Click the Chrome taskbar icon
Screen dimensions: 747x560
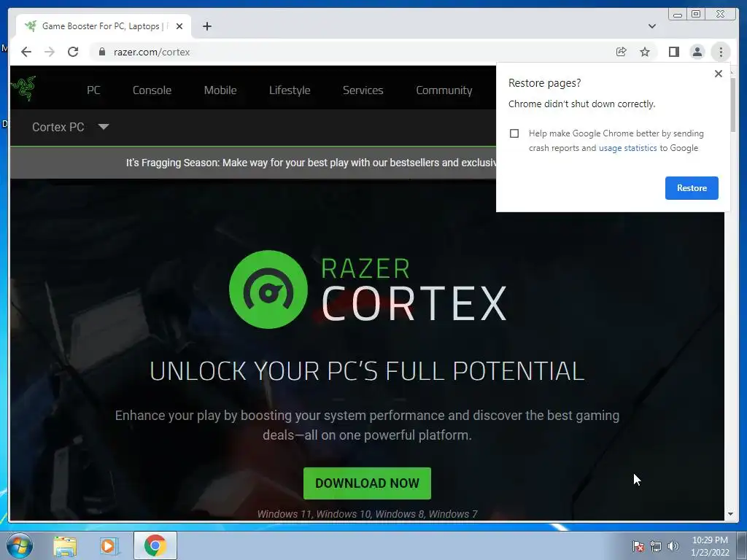[x=155, y=545]
